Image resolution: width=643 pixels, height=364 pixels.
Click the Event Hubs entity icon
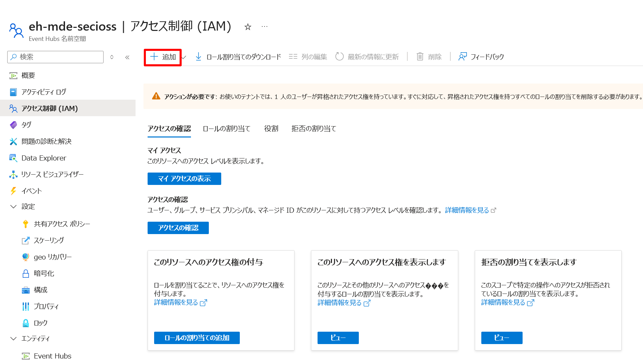pos(26,356)
